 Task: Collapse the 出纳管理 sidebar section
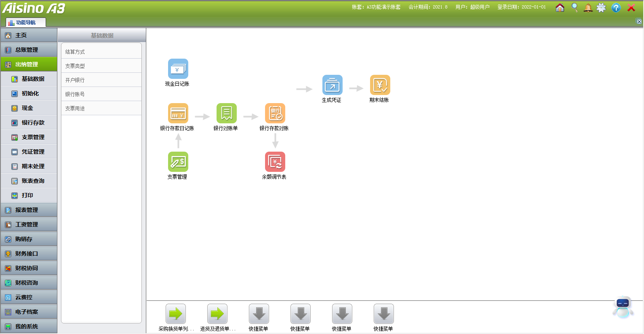coord(29,64)
